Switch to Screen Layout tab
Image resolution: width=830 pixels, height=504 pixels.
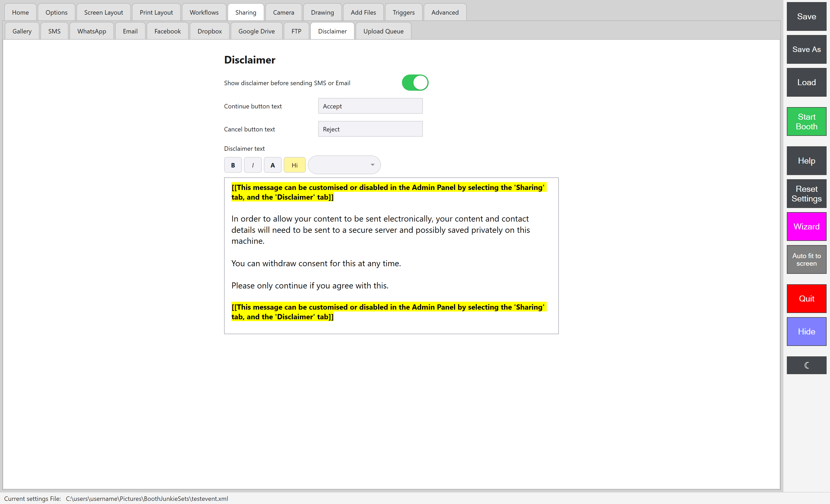pyautogui.click(x=103, y=13)
